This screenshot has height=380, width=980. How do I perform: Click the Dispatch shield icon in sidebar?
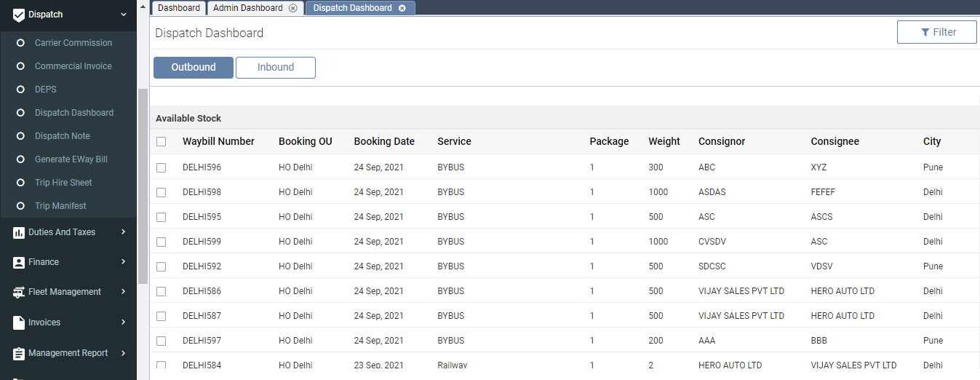(19, 15)
